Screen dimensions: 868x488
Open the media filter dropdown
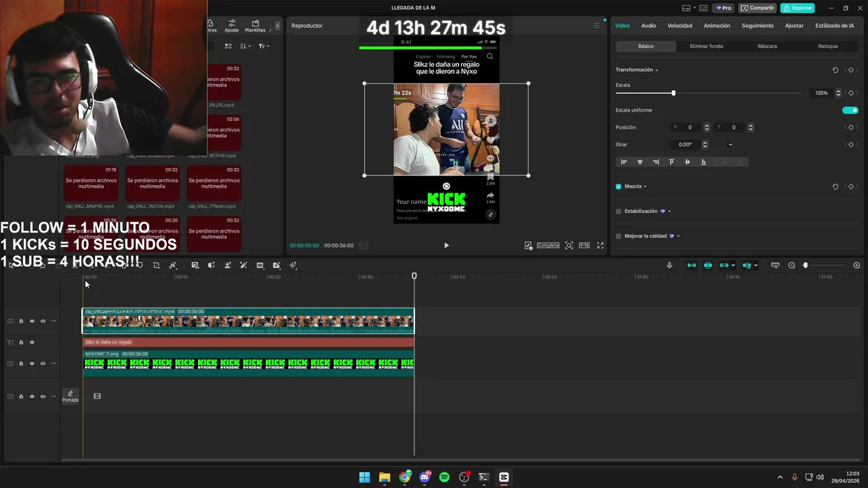pyautogui.click(x=264, y=46)
